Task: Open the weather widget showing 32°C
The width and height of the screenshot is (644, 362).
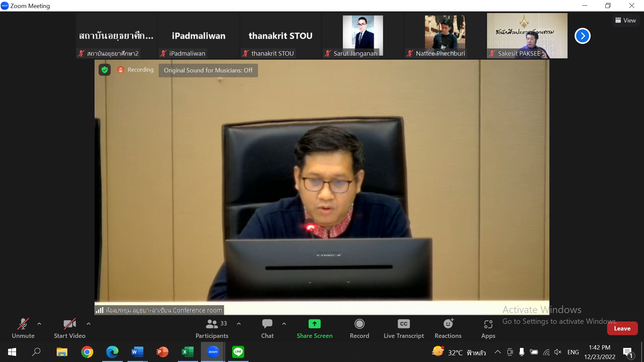Action: point(459,352)
